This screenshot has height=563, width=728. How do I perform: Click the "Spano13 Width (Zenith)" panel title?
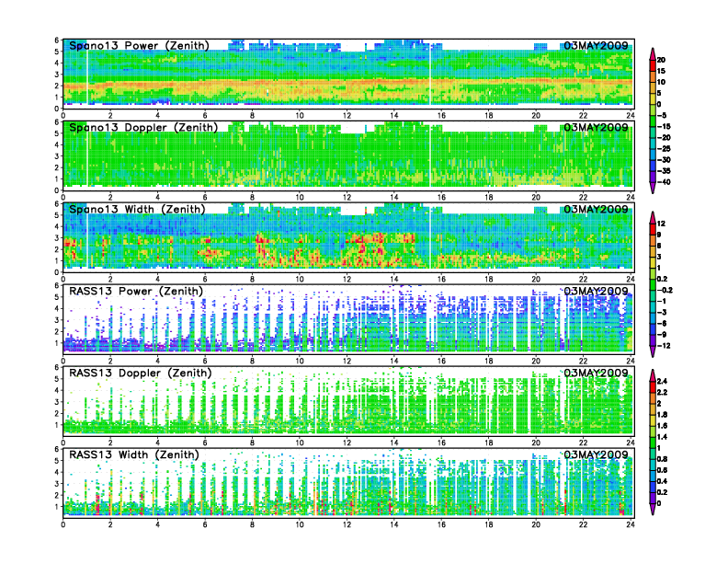[x=137, y=209]
